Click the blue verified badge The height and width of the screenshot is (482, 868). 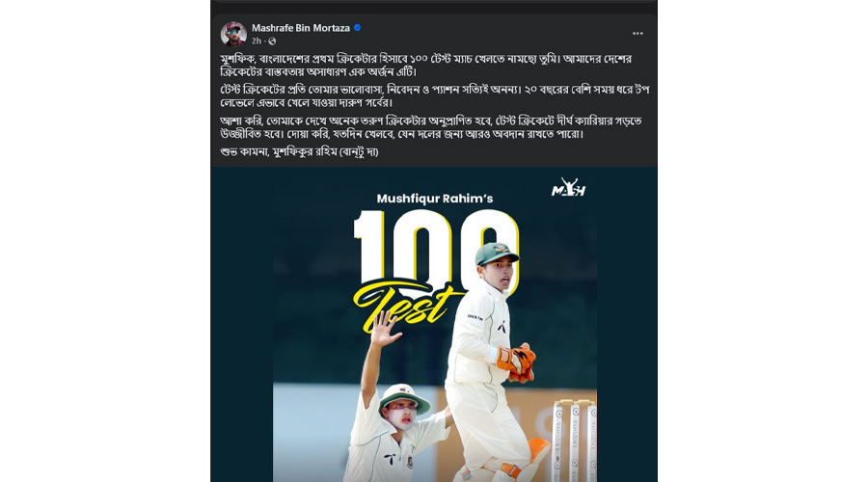[x=358, y=28]
